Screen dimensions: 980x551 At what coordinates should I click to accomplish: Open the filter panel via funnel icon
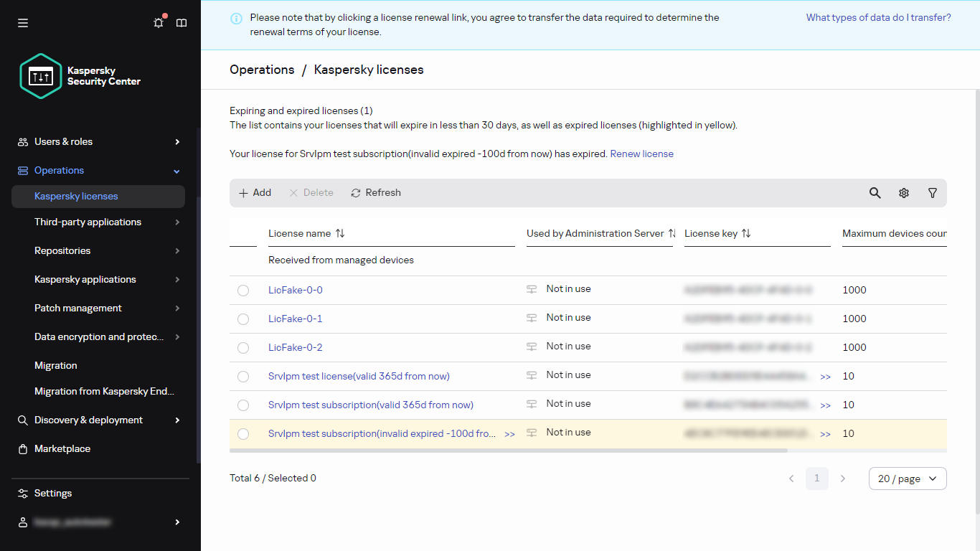(932, 193)
